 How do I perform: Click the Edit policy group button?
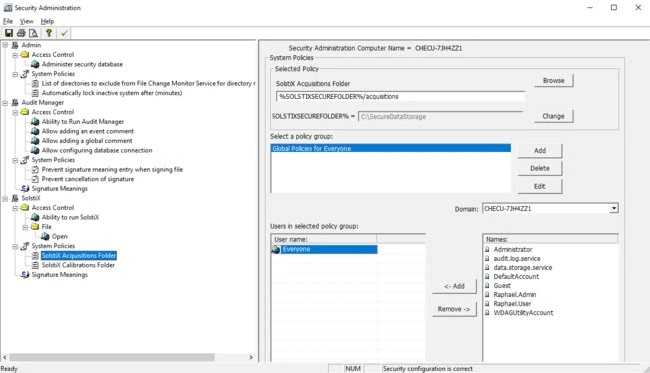click(x=540, y=186)
